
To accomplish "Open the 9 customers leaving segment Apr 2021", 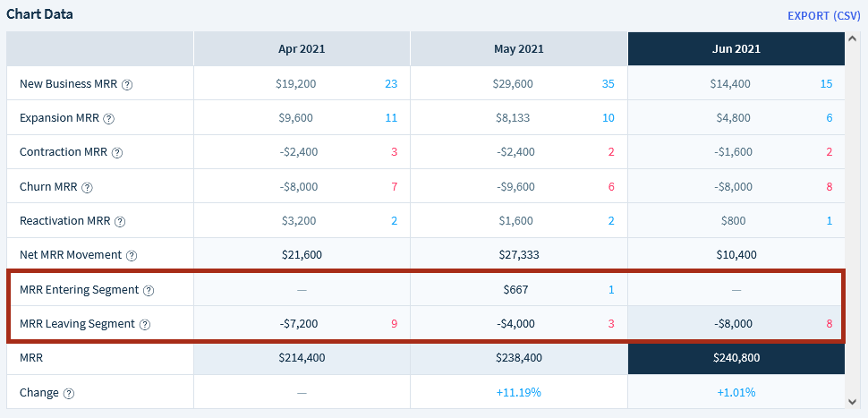I will tap(394, 324).
